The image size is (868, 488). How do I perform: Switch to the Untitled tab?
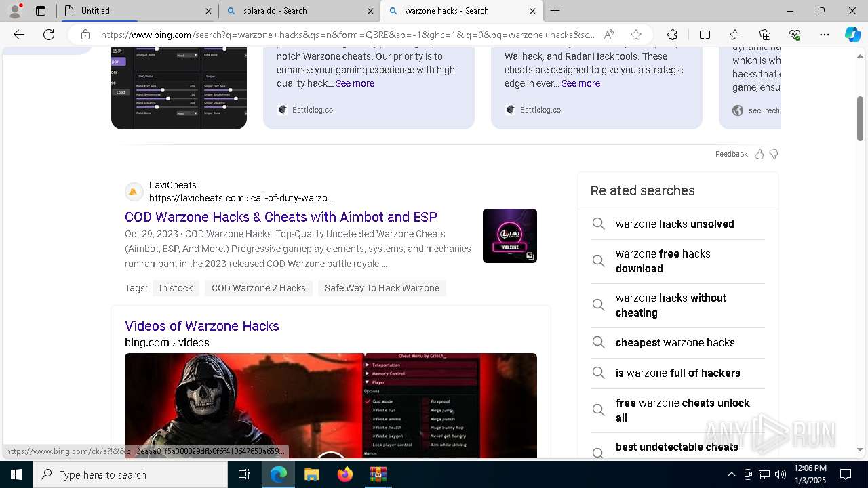click(x=136, y=11)
